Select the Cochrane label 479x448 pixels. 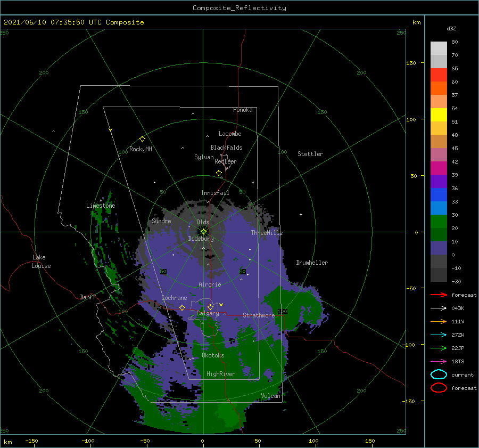(x=174, y=298)
